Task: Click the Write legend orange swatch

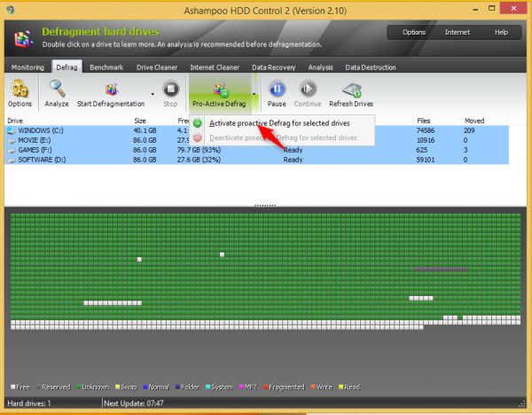Action: (313, 388)
